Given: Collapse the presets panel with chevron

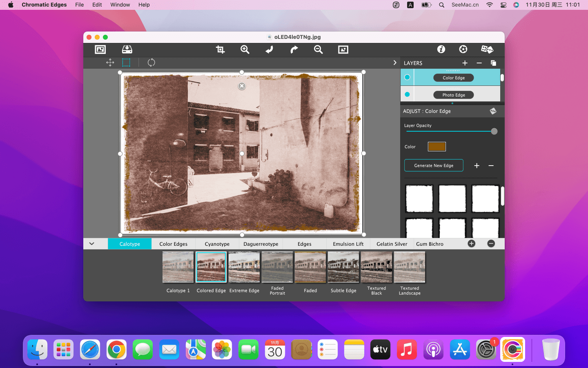Looking at the screenshot, I should coord(92,244).
